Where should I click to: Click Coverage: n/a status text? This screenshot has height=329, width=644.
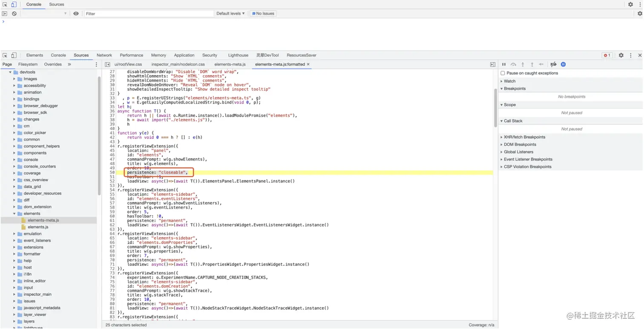click(x=481, y=325)
